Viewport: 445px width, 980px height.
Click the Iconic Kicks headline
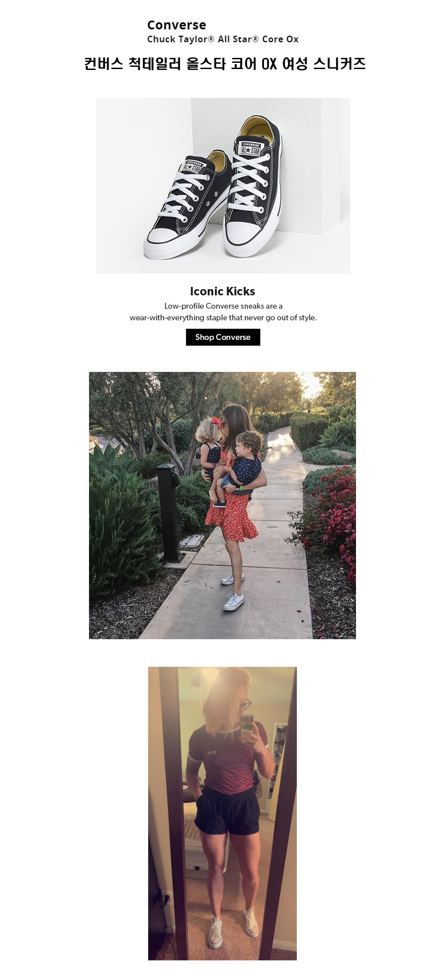point(222,291)
